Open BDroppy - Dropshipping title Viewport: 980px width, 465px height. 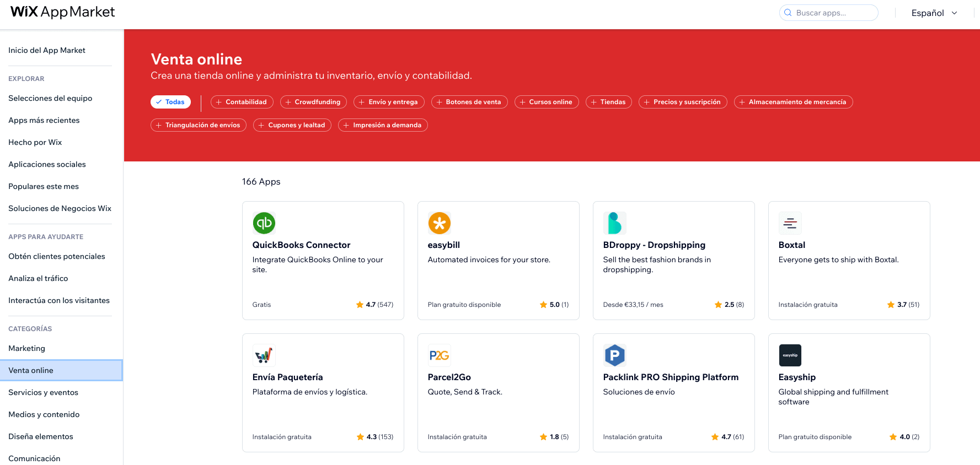[654, 245]
